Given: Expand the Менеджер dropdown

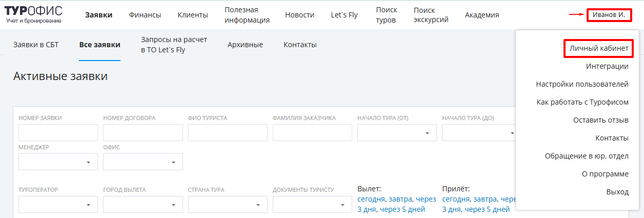Looking at the screenshot, I should [58, 162].
